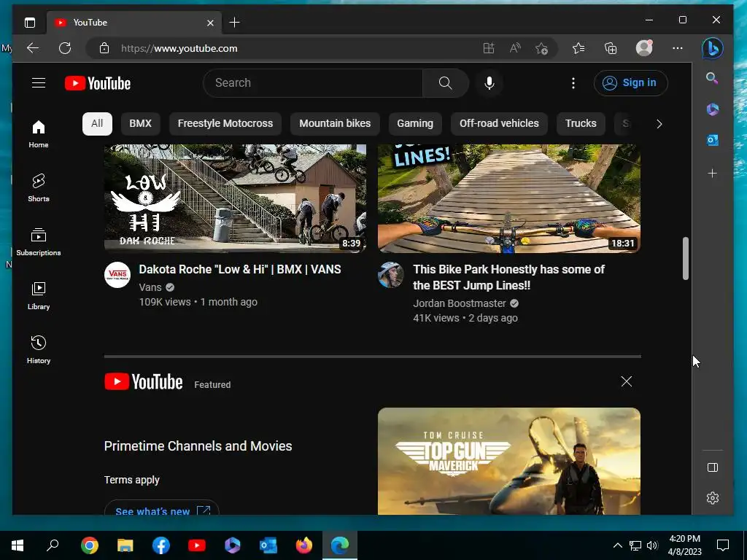This screenshot has width=747, height=560.
Task: Select the BMX filter chip
Action: 141,124
